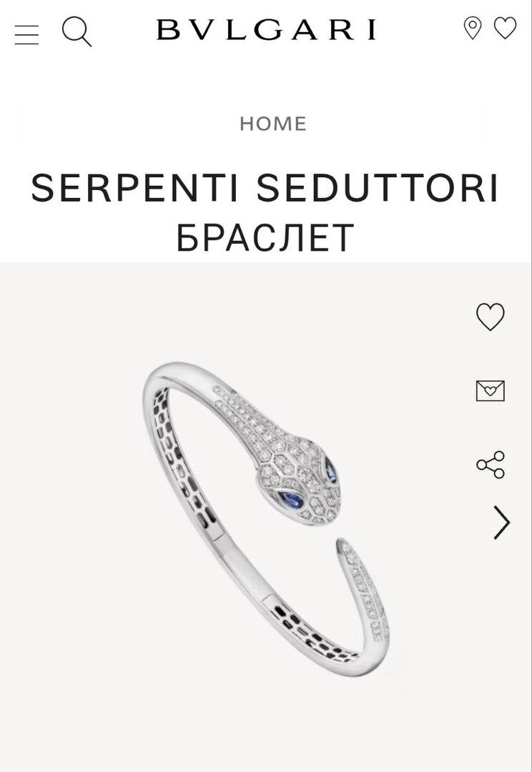
Task: Click the bracelet's diamond tail
Action: pyautogui.click(x=363, y=586)
